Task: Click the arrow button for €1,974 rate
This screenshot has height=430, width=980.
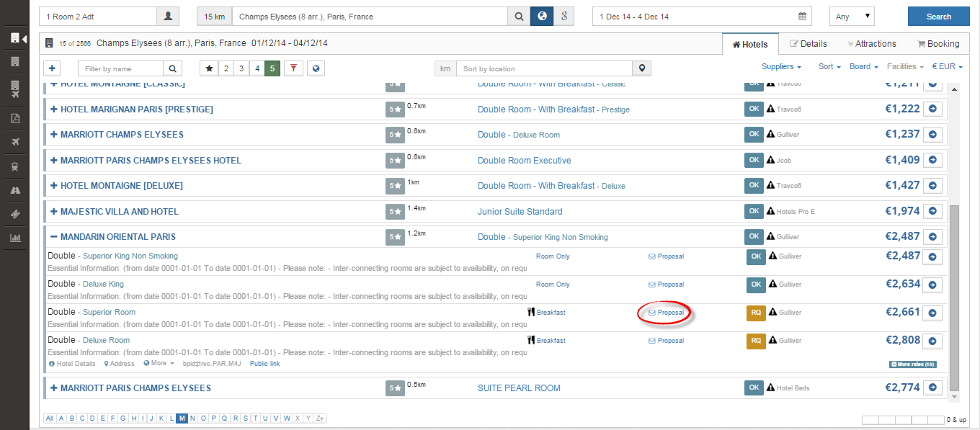Action: pos(933,212)
